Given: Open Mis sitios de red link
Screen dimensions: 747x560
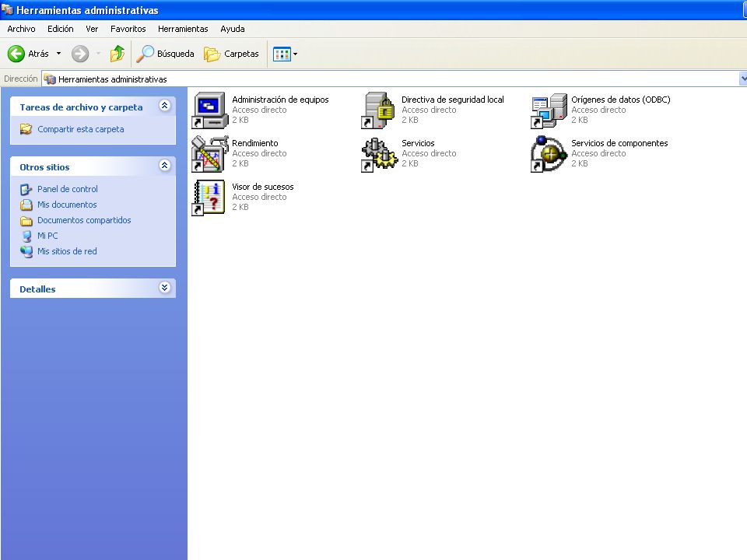Looking at the screenshot, I should tap(67, 251).
